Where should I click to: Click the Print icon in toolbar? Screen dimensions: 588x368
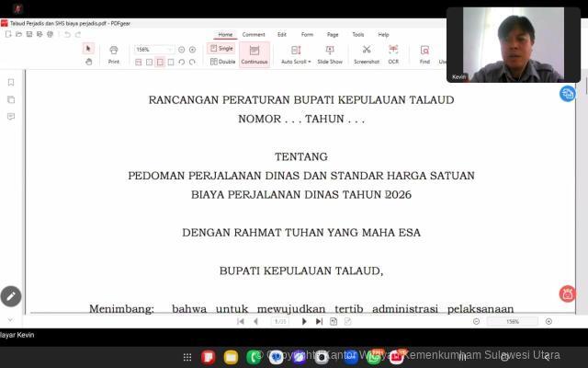pyautogui.click(x=113, y=53)
